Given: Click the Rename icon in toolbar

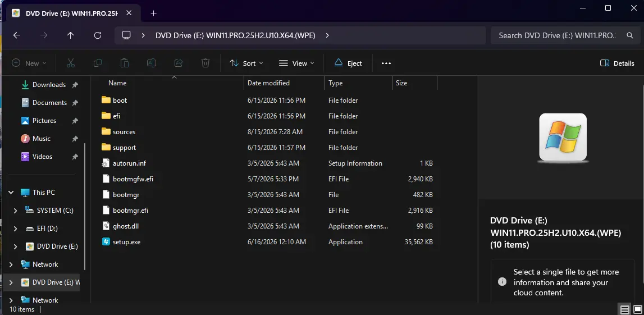Looking at the screenshot, I should coord(152,63).
